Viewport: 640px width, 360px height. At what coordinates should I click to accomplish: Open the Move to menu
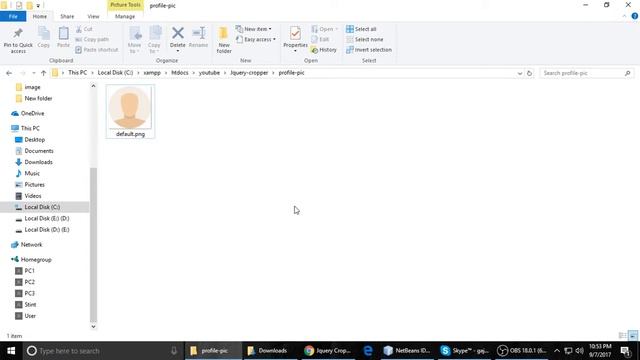tap(135, 40)
